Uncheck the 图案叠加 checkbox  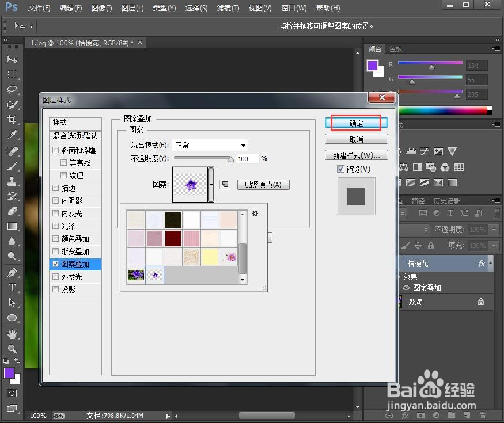coord(56,264)
